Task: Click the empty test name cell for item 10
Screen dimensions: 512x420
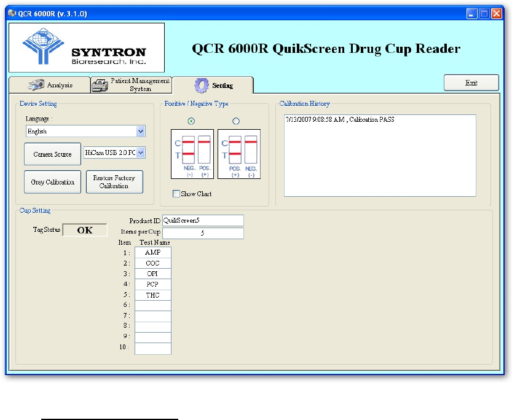Action: click(x=153, y=349)
